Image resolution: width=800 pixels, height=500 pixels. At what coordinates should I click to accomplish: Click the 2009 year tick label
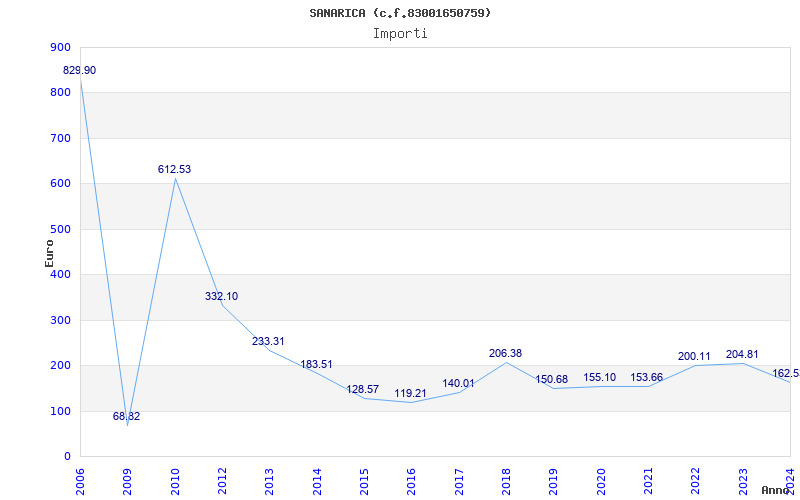(128, 481)
